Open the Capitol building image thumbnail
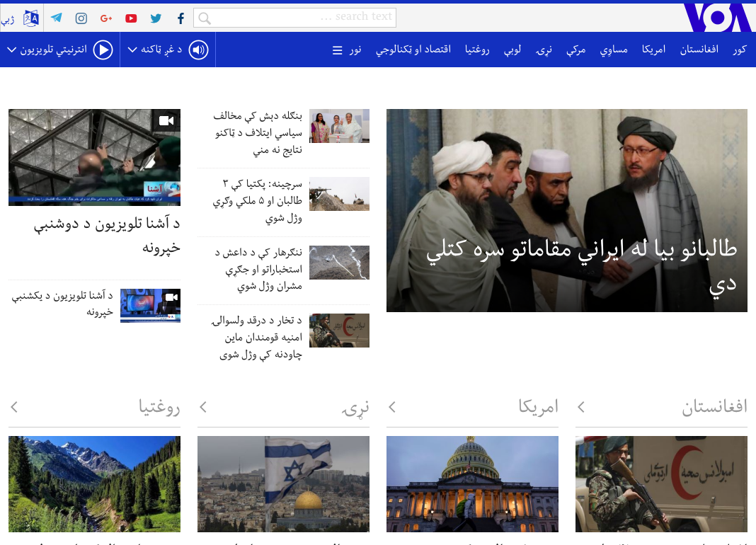Image resolution: width=756 pixels, height=545 pixels. pyautogui.click(x=472, y=483)
